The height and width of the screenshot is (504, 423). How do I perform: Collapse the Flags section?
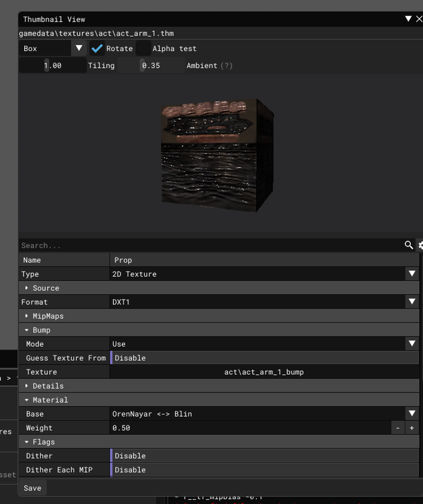[x=219, y=442]
